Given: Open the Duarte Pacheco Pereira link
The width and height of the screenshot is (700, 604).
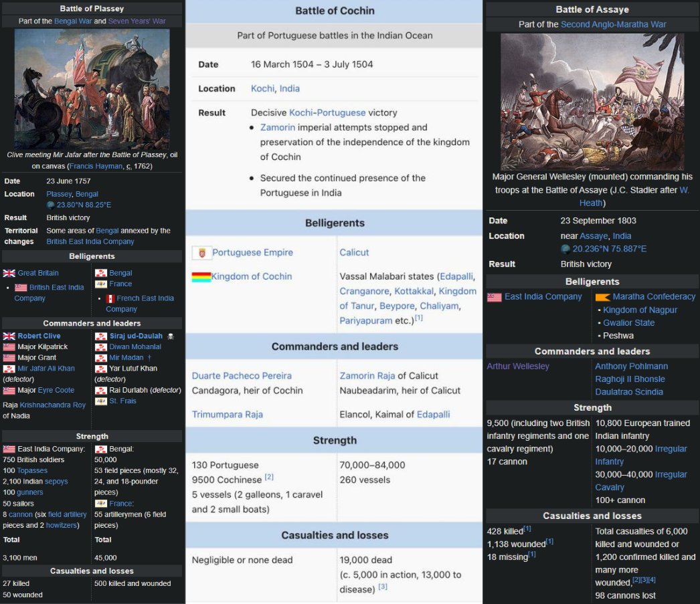Looking at the screenshot, I should coord(242,376).
